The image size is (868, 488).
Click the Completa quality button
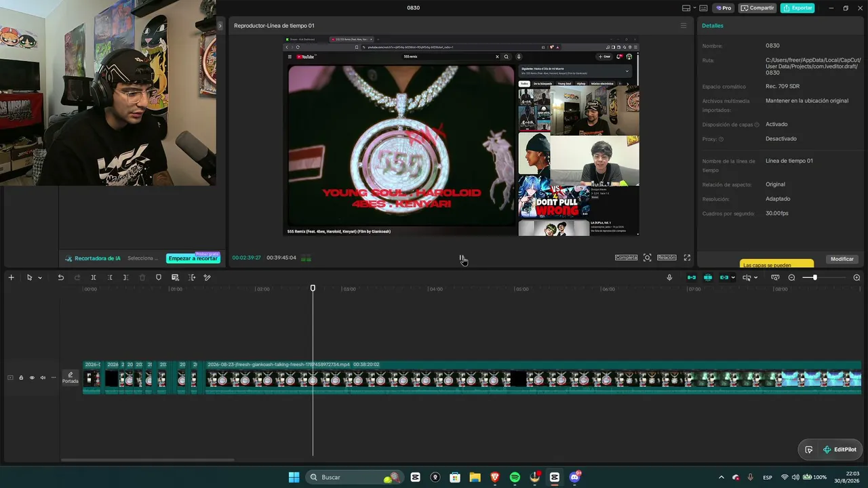click(x=626, y=258)
